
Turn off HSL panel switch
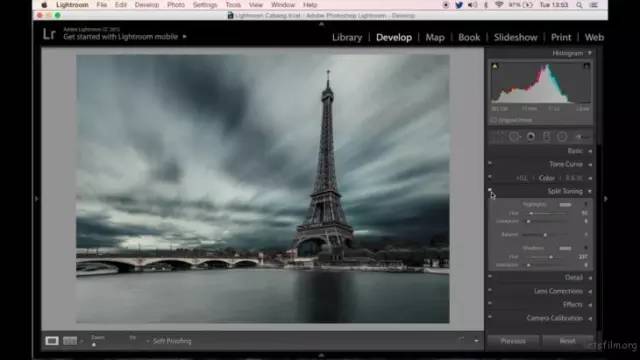tap(490, 177)
